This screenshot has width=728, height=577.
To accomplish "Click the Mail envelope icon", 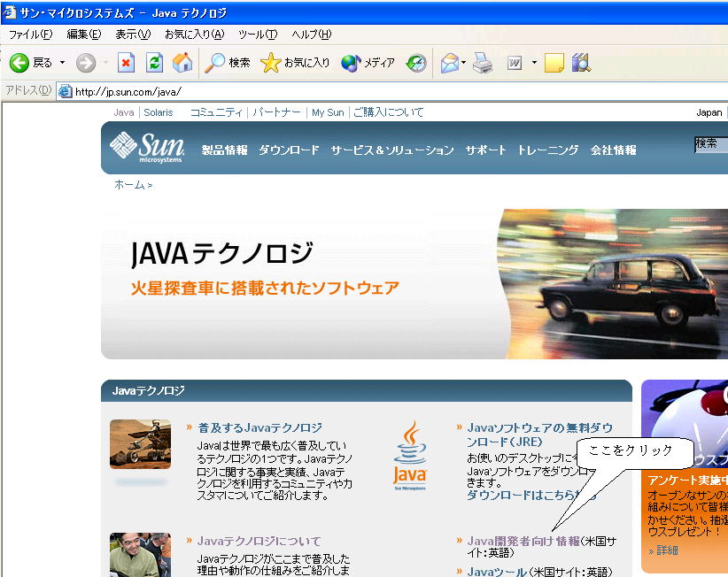I will (x=449, y=63).
